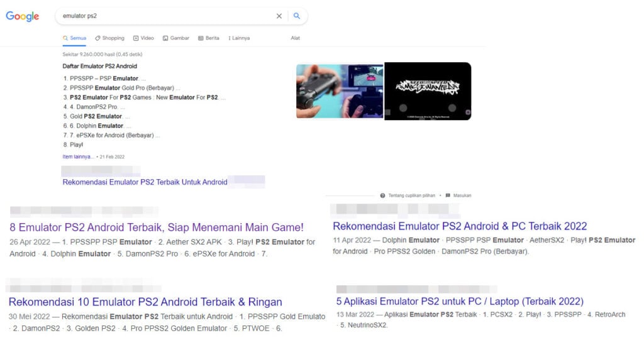Open the Video tab
This screenshot has height=362, width=644.
click(x=143, y=38)
